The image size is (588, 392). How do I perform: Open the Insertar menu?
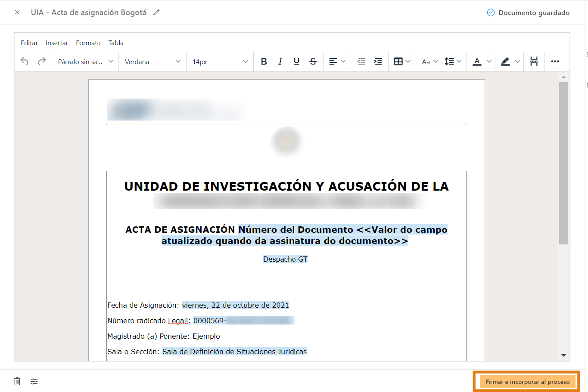coord(56,43)
